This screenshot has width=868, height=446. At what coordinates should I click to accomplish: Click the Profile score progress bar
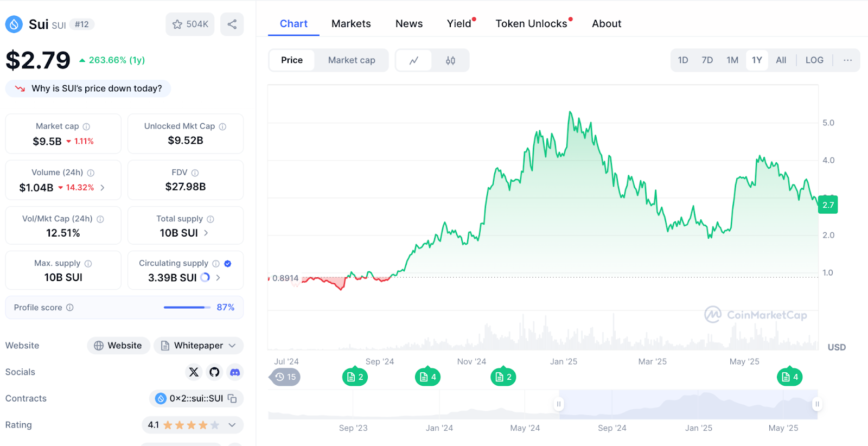[x=187, y=308]
